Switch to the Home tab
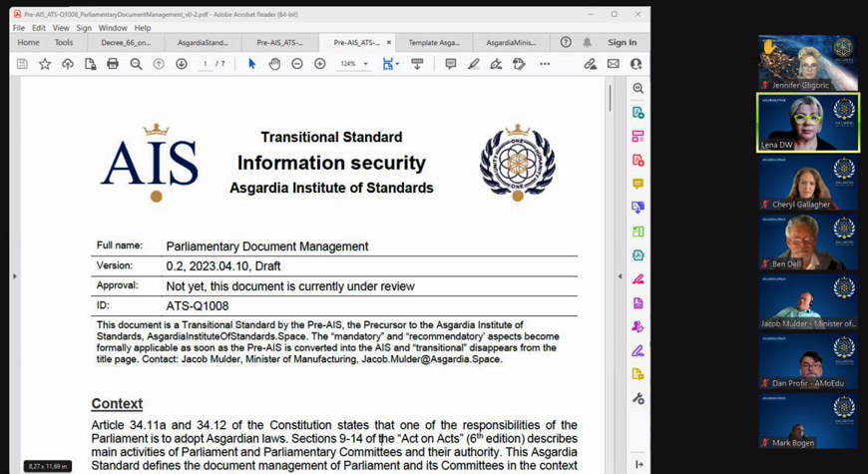868x474 pixels. click(x=28, y=43)
